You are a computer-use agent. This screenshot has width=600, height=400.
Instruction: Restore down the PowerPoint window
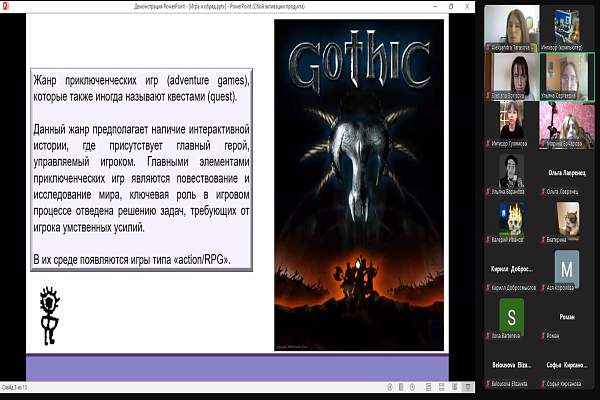point(451,6)
